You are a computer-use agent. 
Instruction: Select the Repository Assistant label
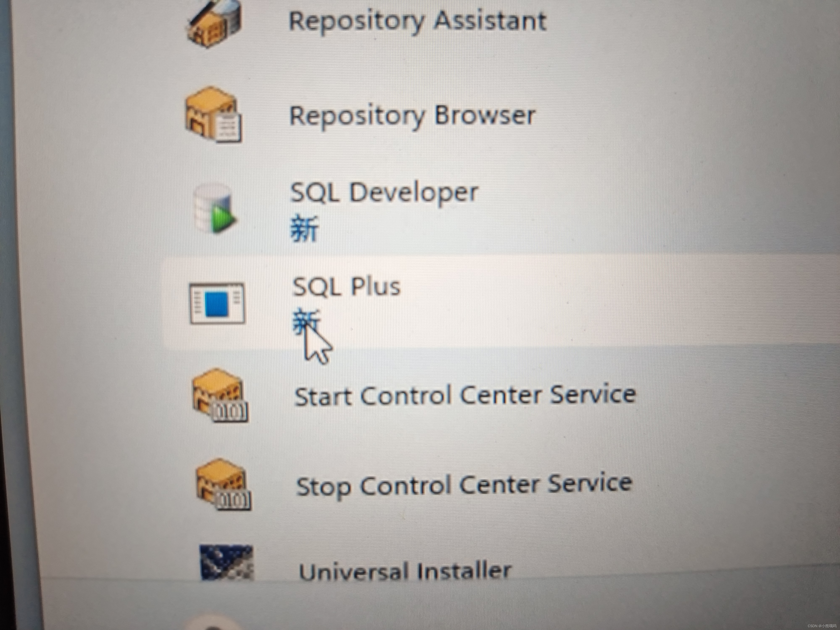[x=417, y=22]
